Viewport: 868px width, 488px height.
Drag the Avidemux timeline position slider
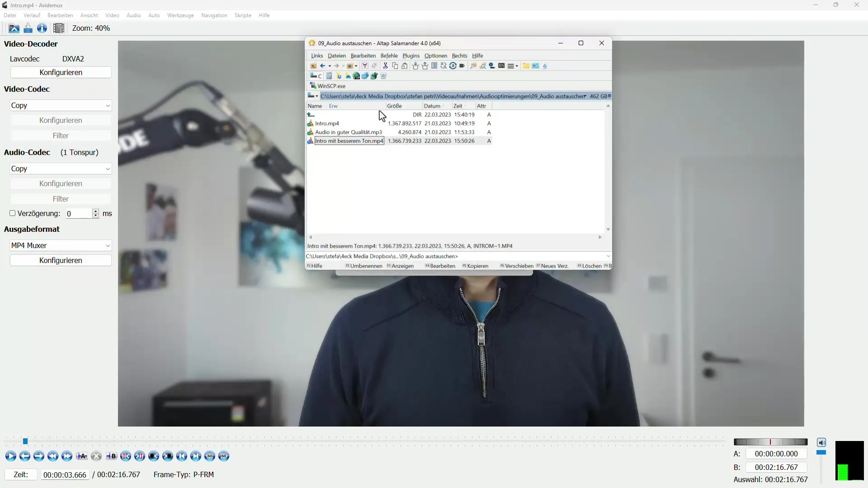click(26, 441)
